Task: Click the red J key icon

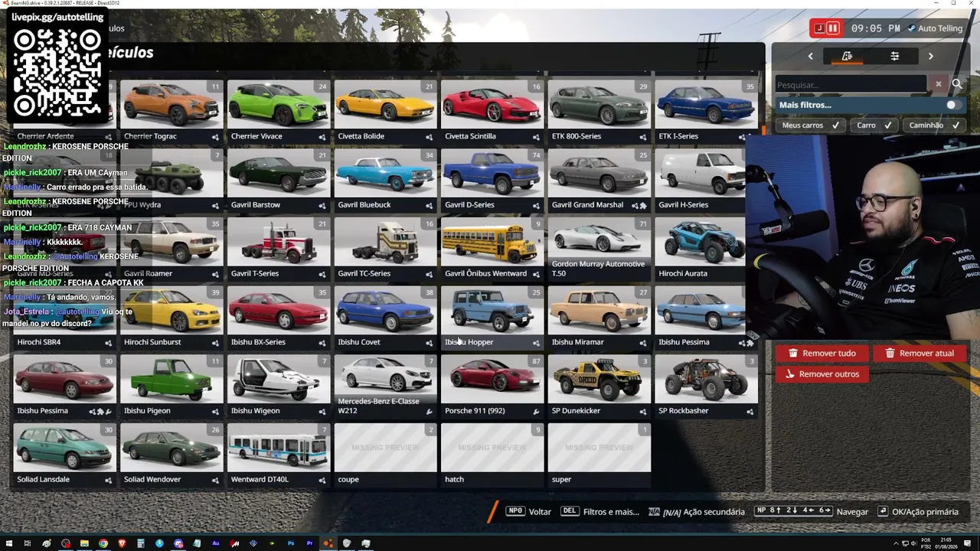Action: click(x=818, y=28)
